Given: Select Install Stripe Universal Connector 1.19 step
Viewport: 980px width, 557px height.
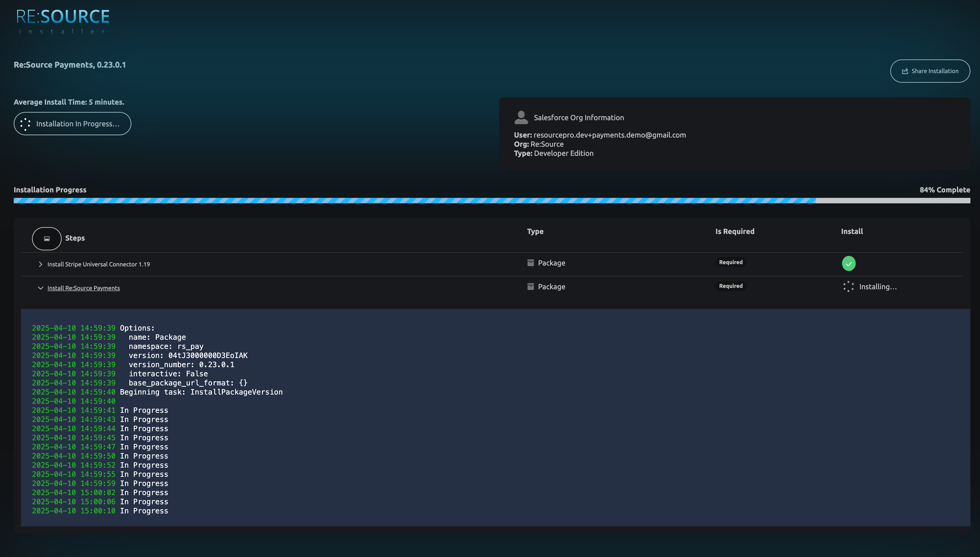Looking at the screenshot, I should click(99, 264).
